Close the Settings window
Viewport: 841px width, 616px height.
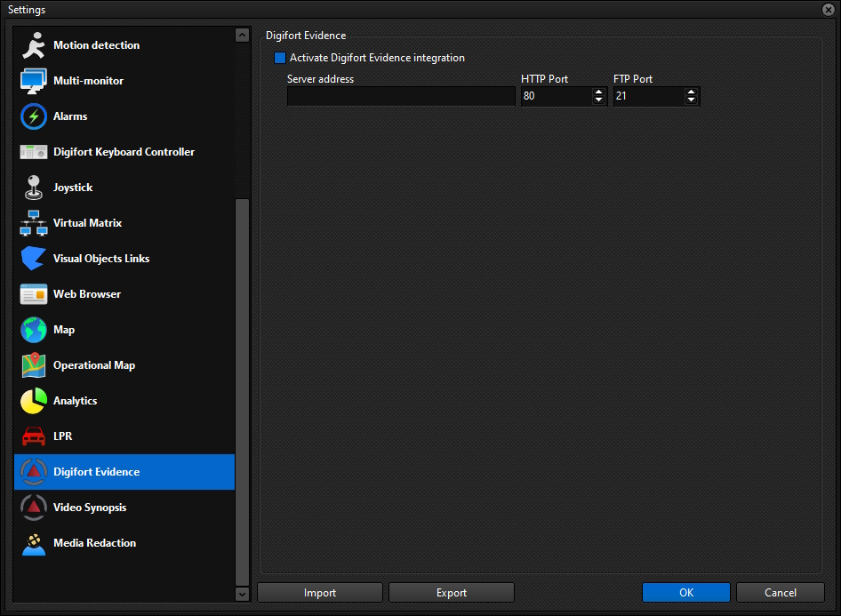[829, 10]
